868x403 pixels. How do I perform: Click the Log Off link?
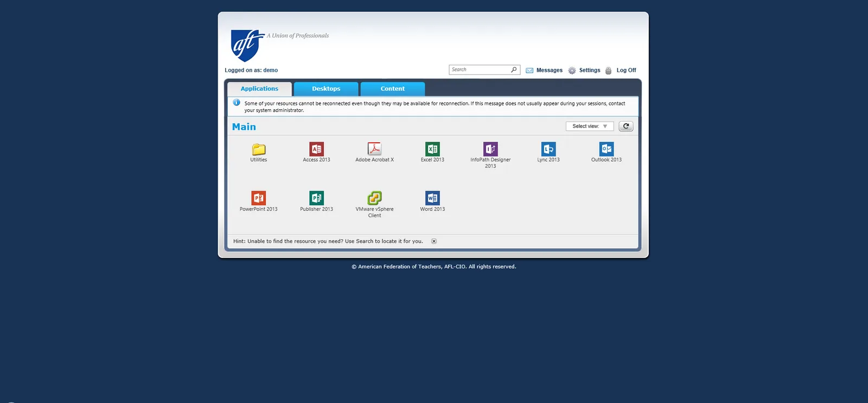tap(626, 70)
